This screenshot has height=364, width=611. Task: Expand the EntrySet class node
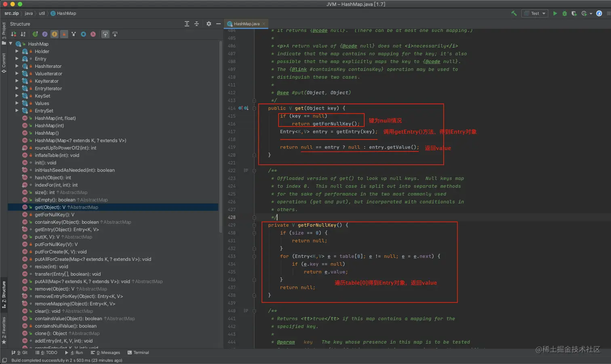click(x=17, y=110)
